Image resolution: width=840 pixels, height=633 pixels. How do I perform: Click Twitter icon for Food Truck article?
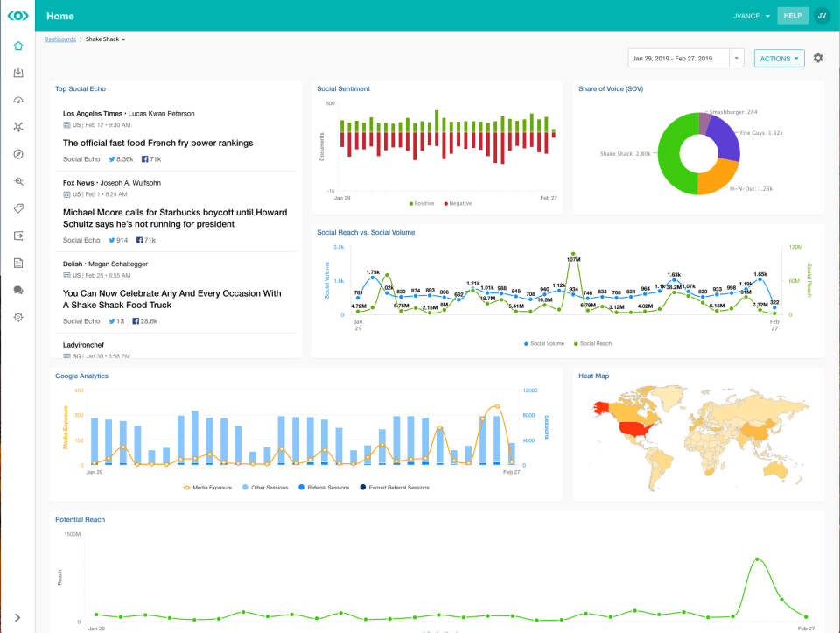(x=112, y=321)
